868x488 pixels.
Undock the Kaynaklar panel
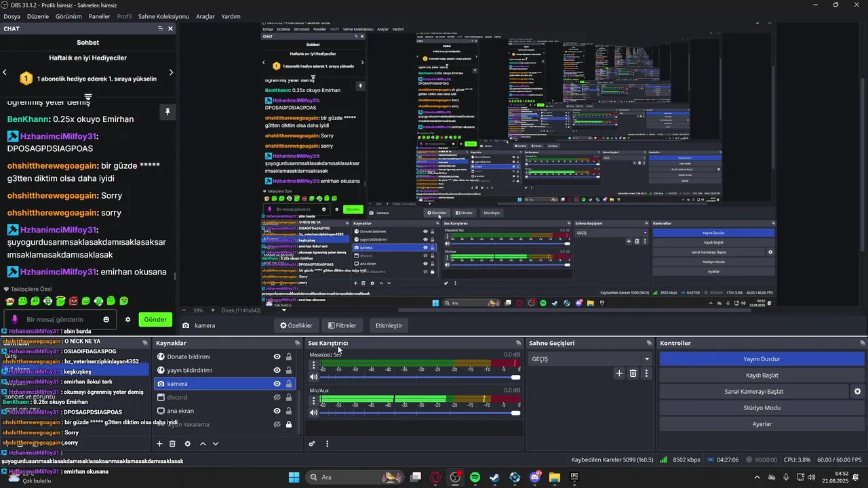298,343
